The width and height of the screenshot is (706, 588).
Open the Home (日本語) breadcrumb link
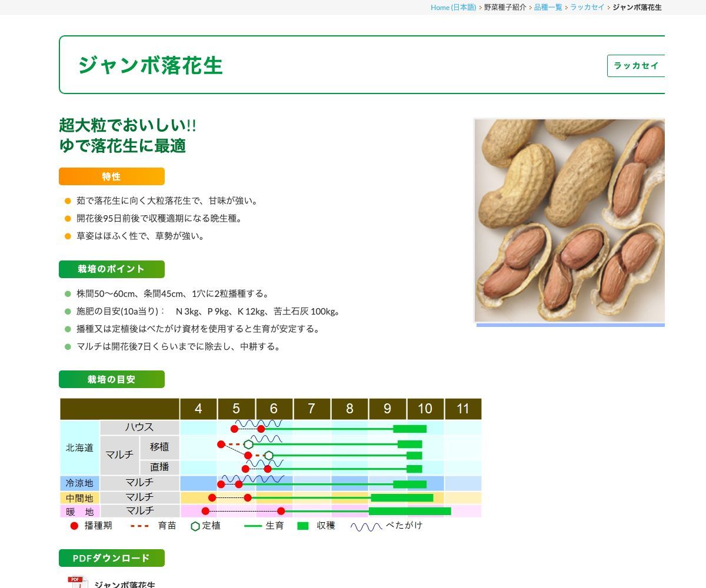click(453, 7)
